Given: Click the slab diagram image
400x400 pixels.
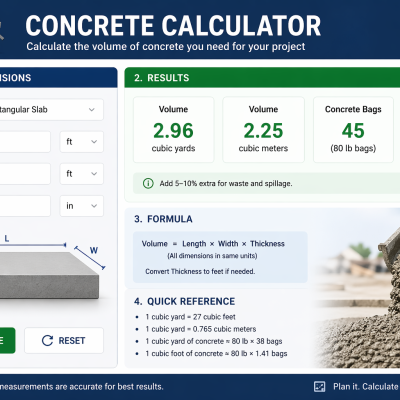Looking at the screenshot, I should pos(50,275).
